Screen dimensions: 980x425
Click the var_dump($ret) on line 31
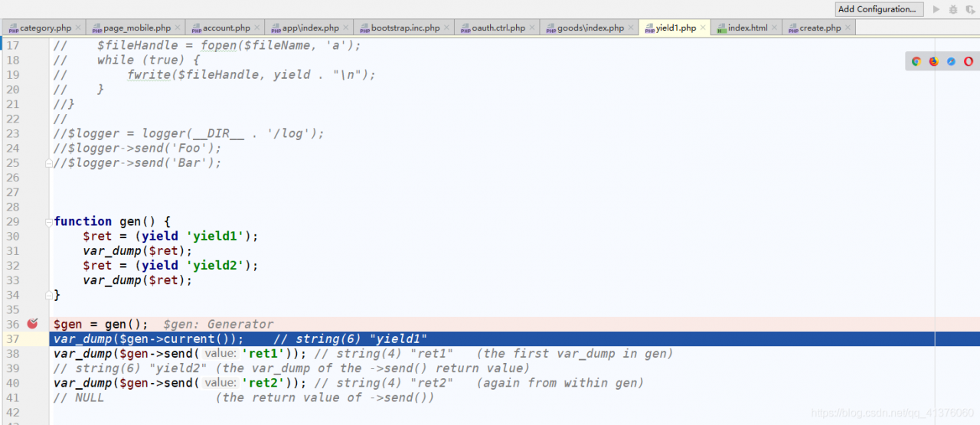point(138,250)
